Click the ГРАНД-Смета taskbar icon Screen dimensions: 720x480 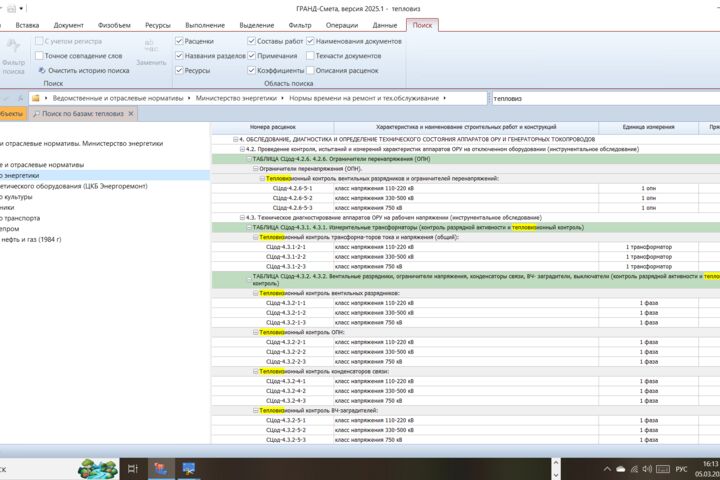160,469
